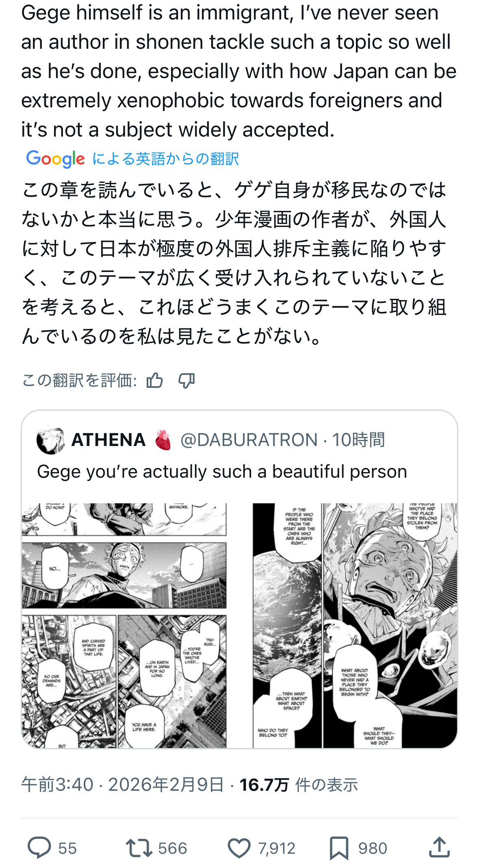Viewport: 479px width, 868px height.
Task: Tap the reply speech bubble icon
Action: point(39,848)
